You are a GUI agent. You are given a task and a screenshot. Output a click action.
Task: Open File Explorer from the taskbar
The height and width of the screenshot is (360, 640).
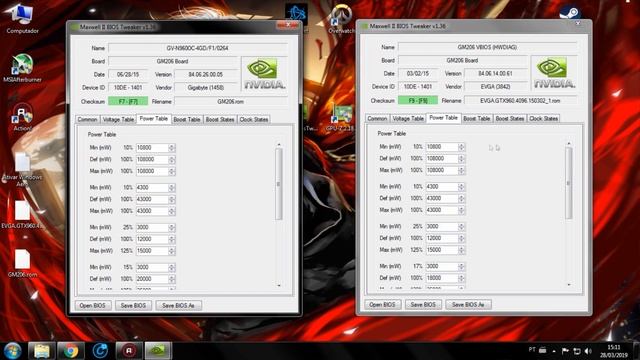[42, 351]
